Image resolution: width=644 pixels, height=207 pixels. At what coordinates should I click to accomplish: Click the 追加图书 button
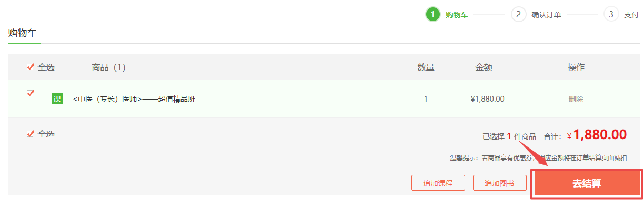(499, 183)
